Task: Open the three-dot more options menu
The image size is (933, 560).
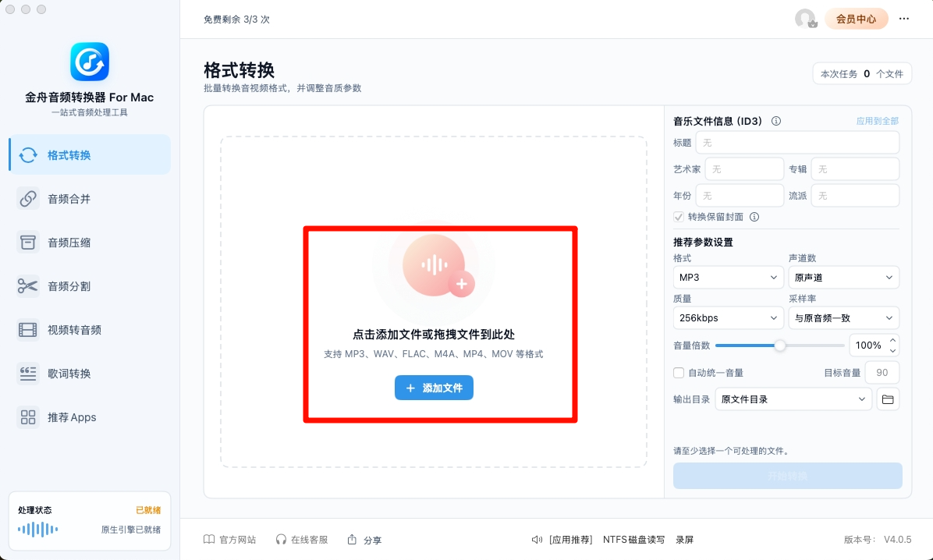Action: (x=904, y=19)
